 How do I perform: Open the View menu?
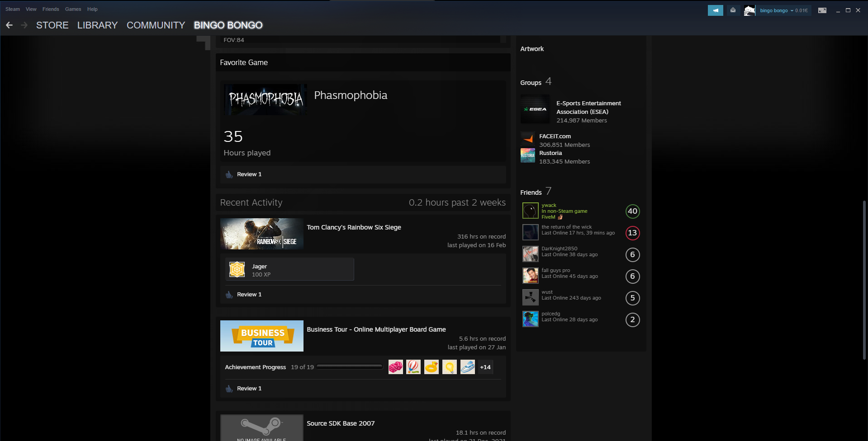[31, 9]
